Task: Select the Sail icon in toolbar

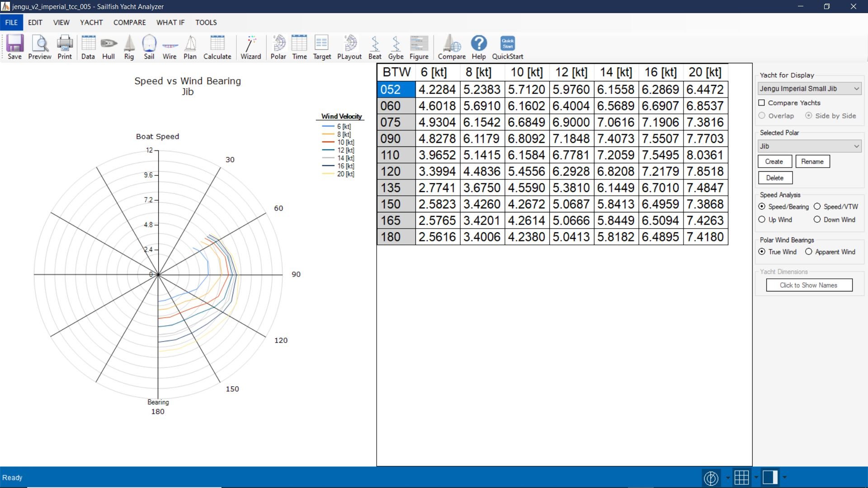Action: pyautogui.click(x=149, y=47)
